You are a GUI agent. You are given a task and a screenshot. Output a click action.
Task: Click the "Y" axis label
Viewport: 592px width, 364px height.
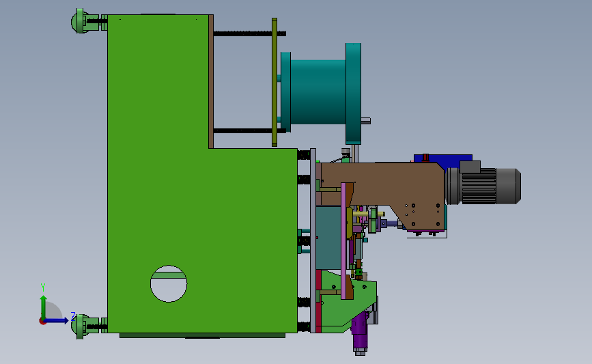tap(43, 288)
